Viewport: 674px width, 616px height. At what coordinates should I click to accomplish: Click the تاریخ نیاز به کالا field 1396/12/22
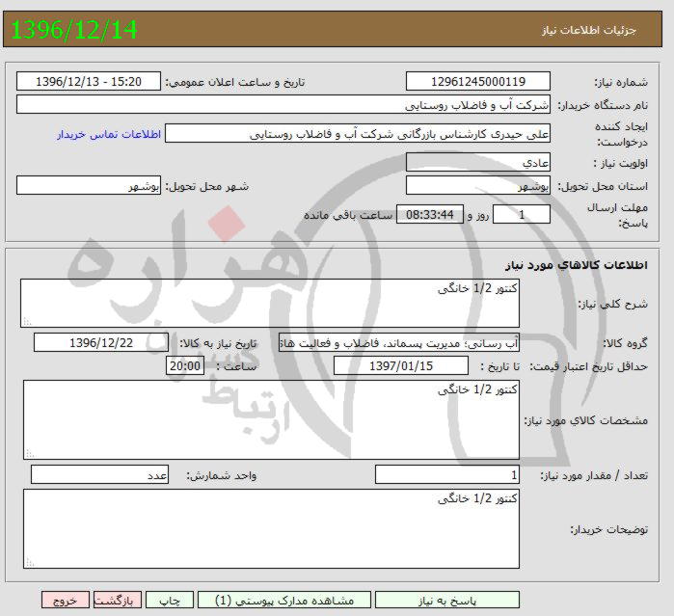click(101, 342)
